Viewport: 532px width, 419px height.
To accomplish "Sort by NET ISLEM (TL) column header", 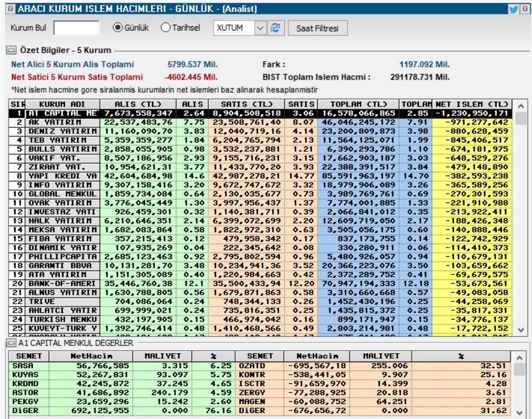I will point(472,104).
